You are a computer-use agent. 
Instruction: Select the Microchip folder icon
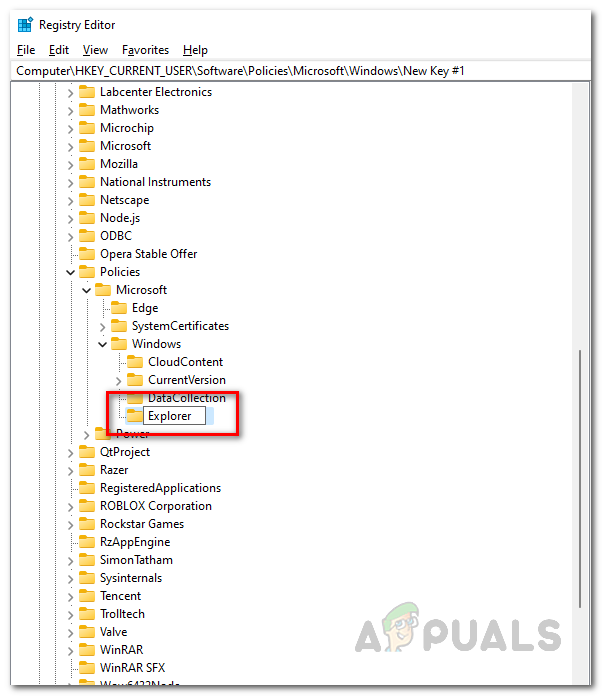[x=87, y=128]
